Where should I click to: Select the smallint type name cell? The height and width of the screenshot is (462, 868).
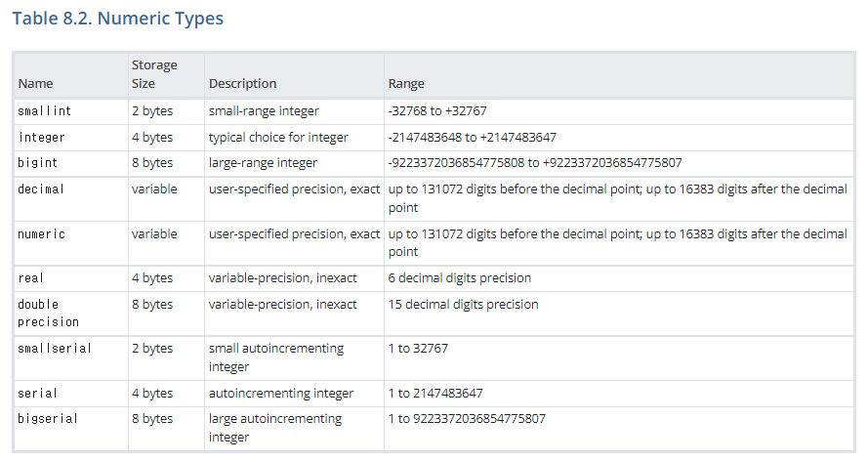coord(45,110)
